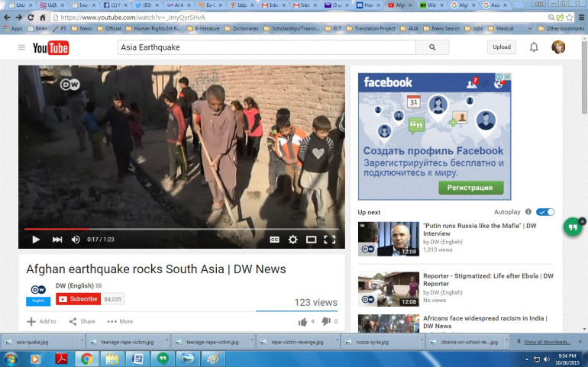This screenshot has height=367, width=588.
Task: Switch to theater mode
Action: click(311, 240)
